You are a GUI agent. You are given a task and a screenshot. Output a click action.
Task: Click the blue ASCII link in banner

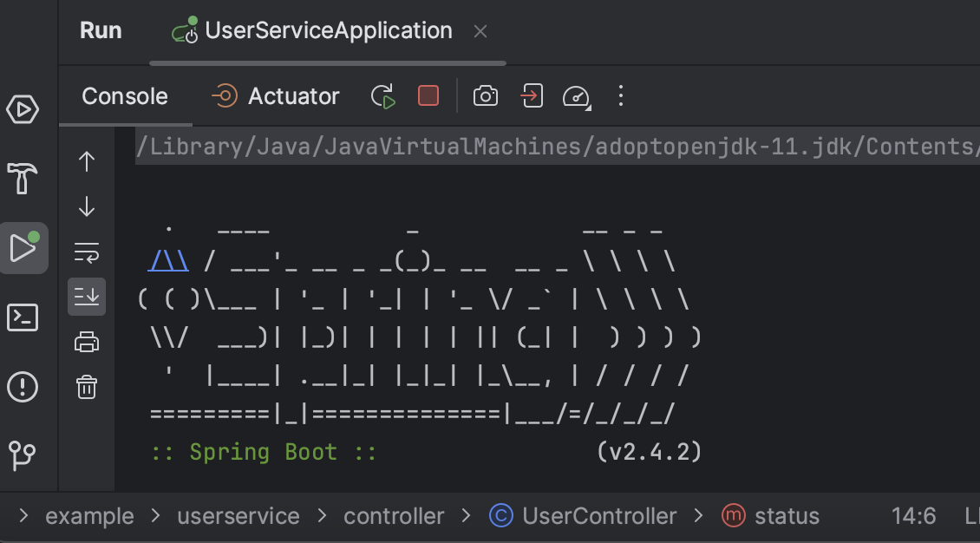[x=168, y=260]
